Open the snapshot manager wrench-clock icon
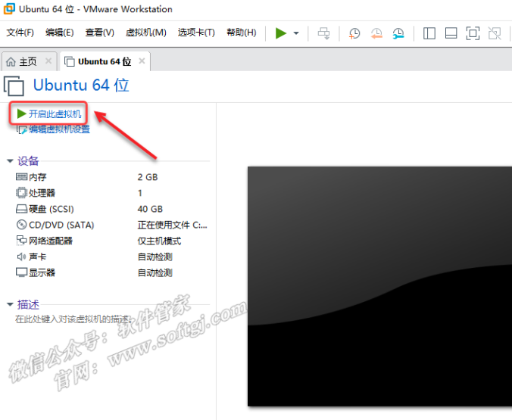Viewport: 512px width, 420px height. tap(398, 33)
